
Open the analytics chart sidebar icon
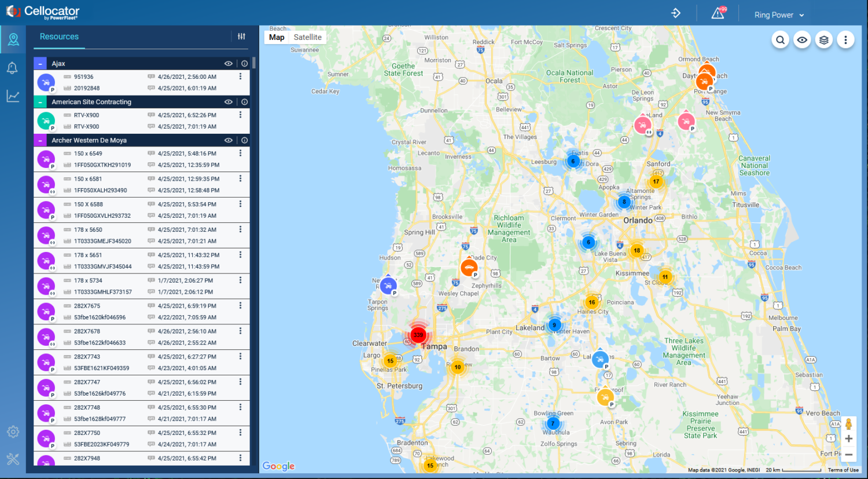click(13, 96)
